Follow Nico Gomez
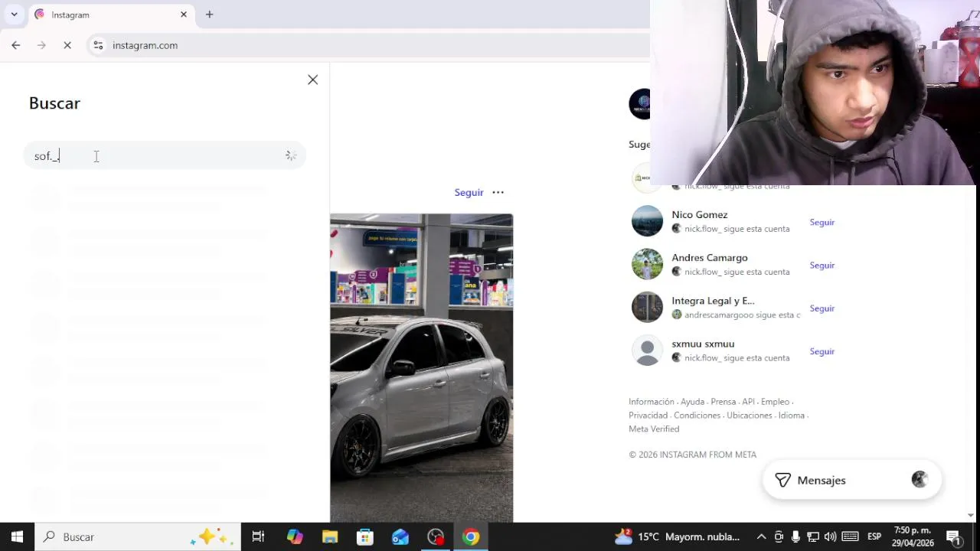Viewport: 980px width, 551px height. [822, 222]
